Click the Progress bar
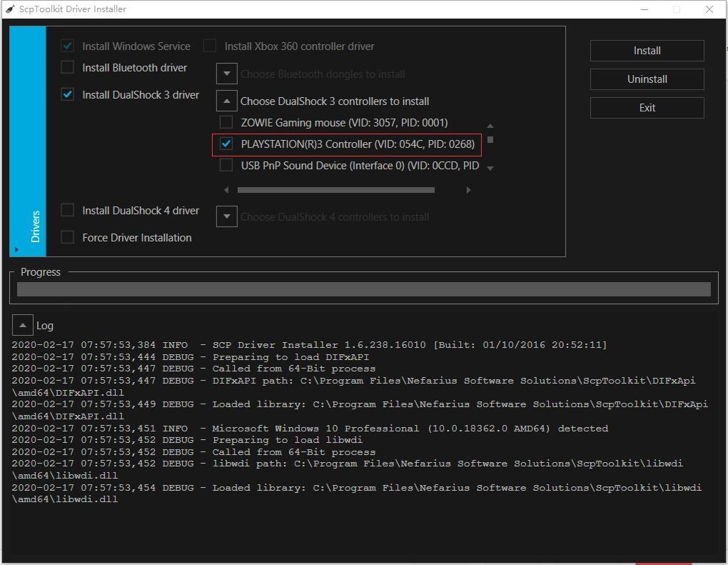This screenshot has height=565, width=728. coord(363,289)
